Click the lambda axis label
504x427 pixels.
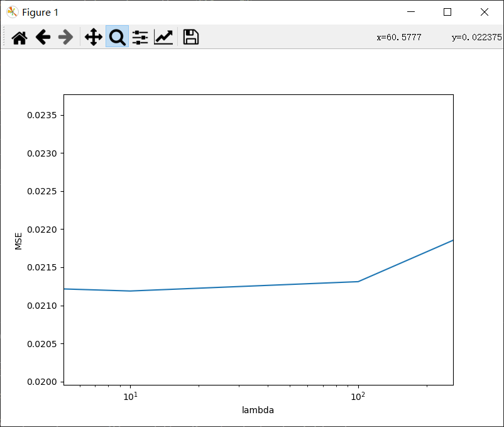coord(257,409)
